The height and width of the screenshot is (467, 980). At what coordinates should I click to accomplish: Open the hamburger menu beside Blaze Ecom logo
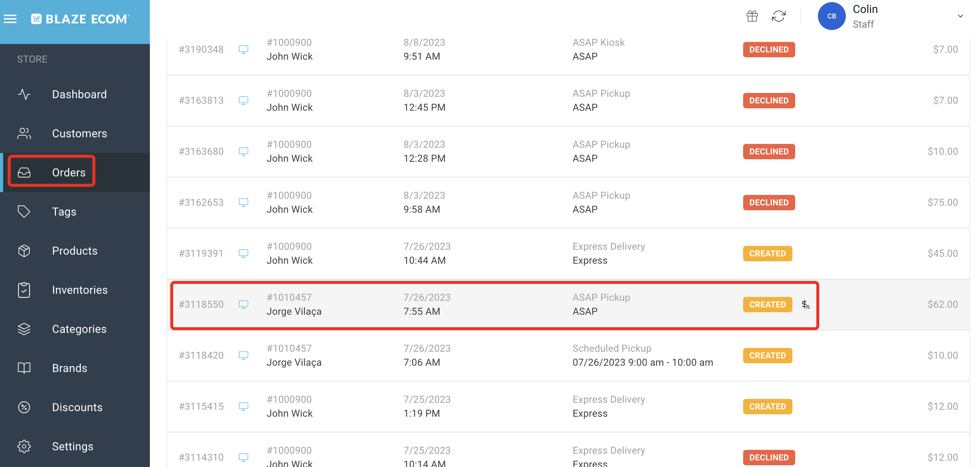(x=10, y=19)
